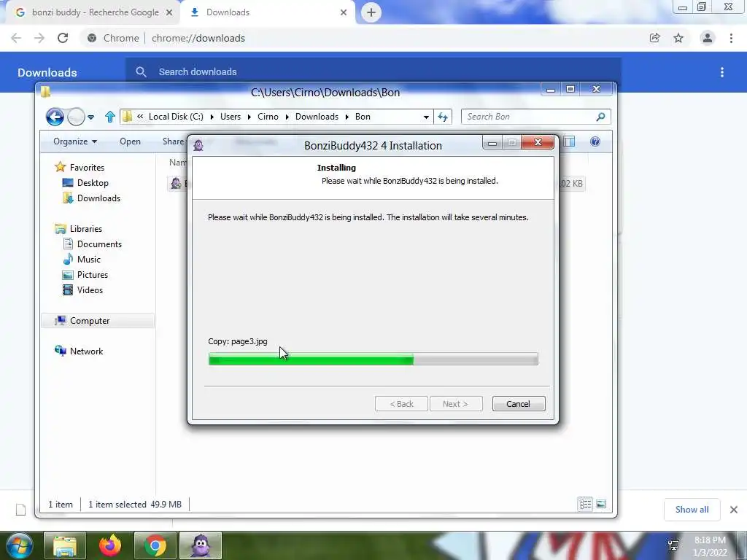Click the green installation progress bar
Viewport: 747px width, 560px height.
pos(373,359)
